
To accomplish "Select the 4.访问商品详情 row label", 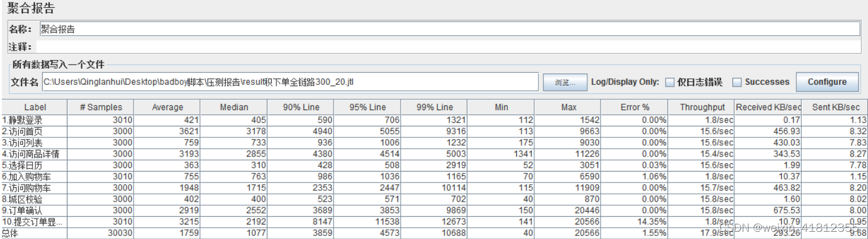I will tap(31, 154).
